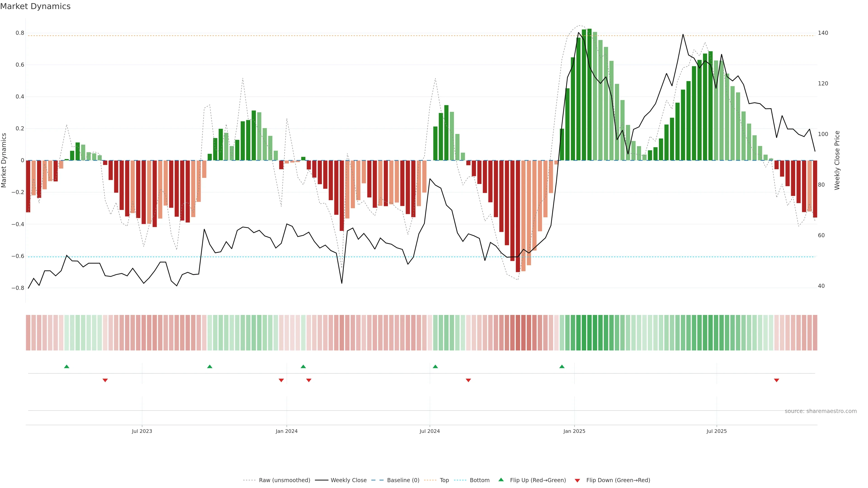Viewport: 868px width, 488px height.
Task: Click the Jul 2023 x-axis label
Action: 142,431
